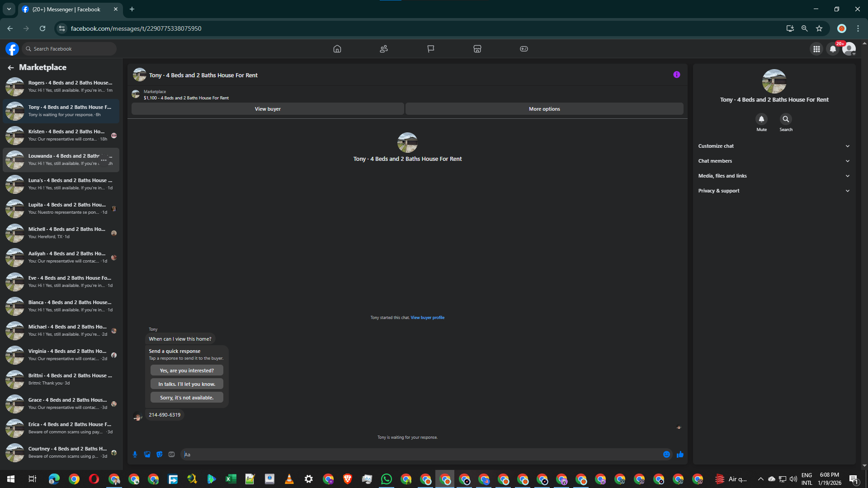The height and width of the screenshot is (488, 868).
Task: Open the Facebook Marketplace nav icon
Action: 477,49
